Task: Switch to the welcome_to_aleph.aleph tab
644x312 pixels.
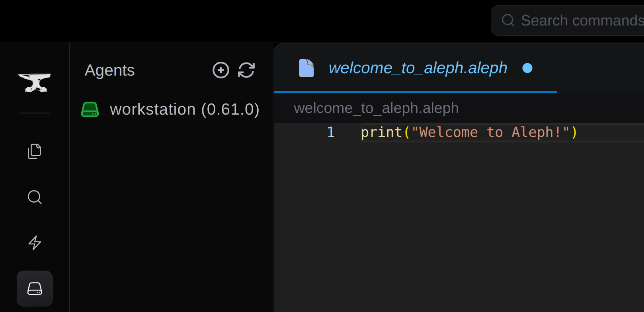Action: pos(418,68)
